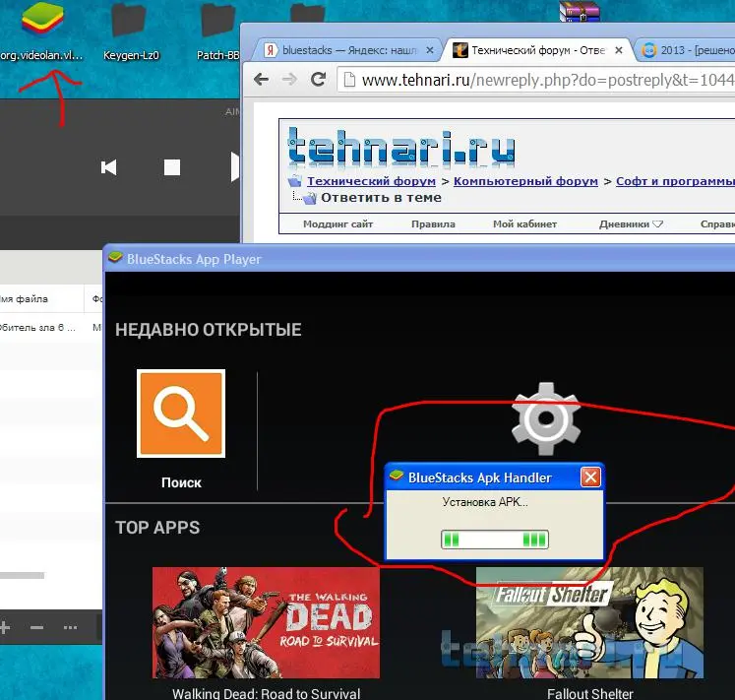Close the bluestacks Yandex tab
Image resolution: width=735 pixels, height=700 pixels.
point(429,50)
